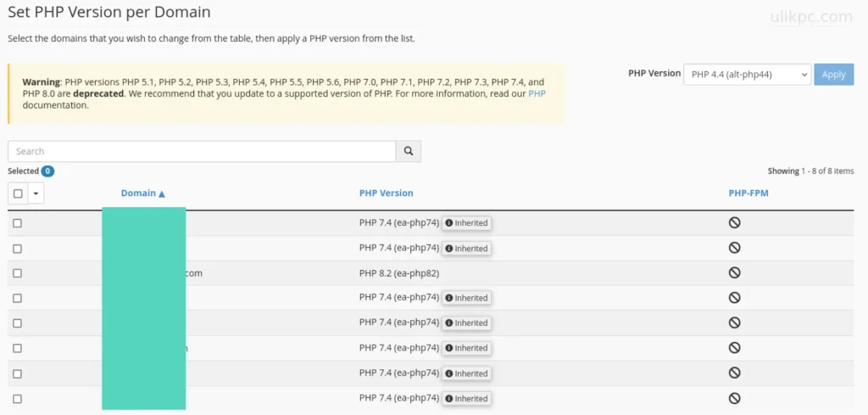Click PHP-FPM disabled icon in last row
Image resolution: width=868 pixels, height=415 pixels.
734,398
